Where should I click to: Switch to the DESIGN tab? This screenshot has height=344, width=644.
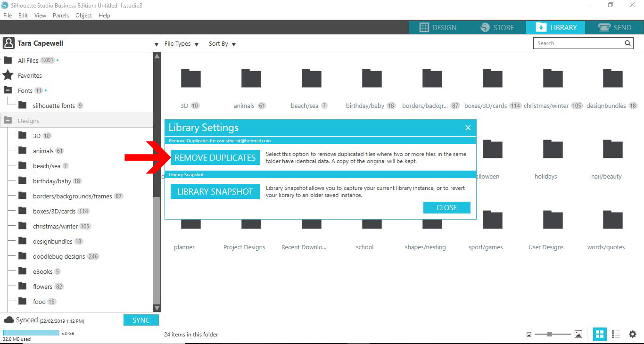click(x=438, y=27)
